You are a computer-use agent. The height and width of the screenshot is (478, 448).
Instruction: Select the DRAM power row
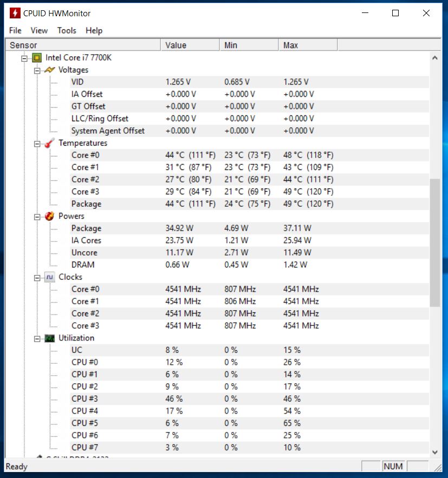click(249, 265)
